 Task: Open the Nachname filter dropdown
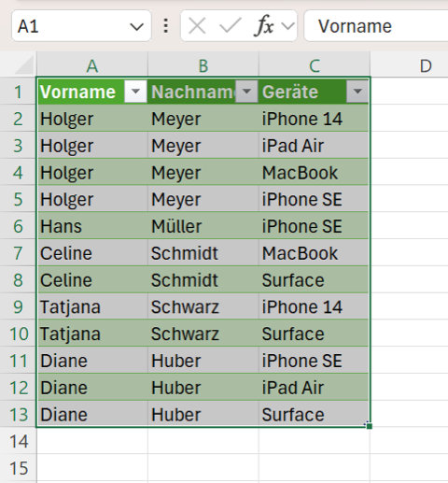click(246, 92)
